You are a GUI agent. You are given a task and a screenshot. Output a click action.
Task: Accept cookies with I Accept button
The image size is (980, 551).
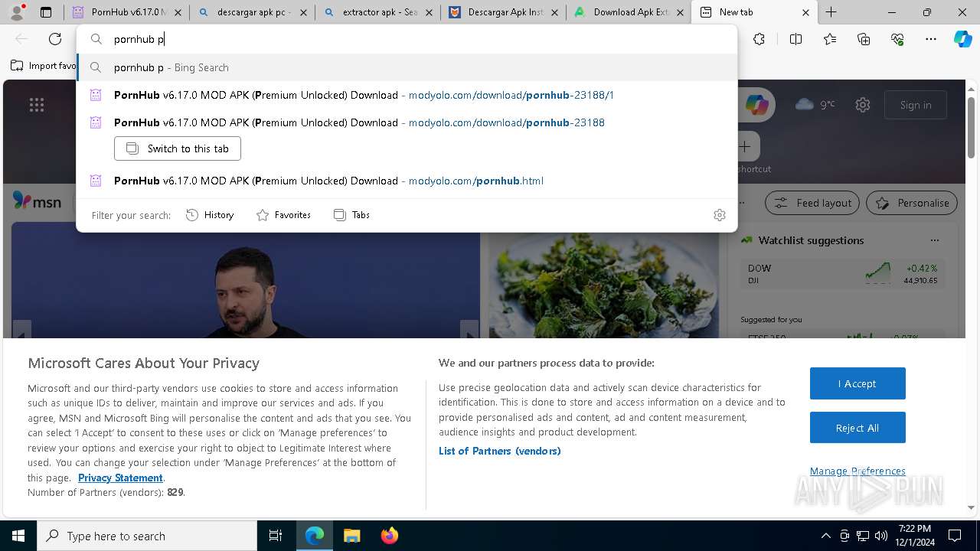pyautogui.click(x=857, y=383)
